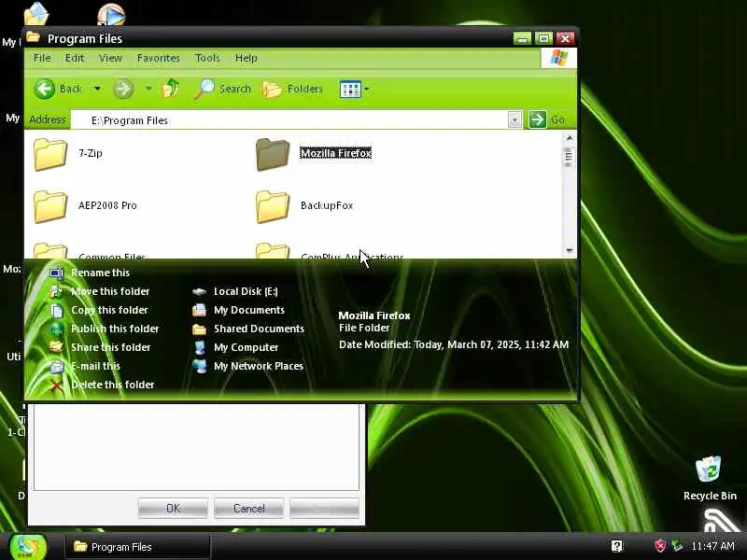
Task: Select the AEP2008 Pro folder icon
Action: pos(50,206)
